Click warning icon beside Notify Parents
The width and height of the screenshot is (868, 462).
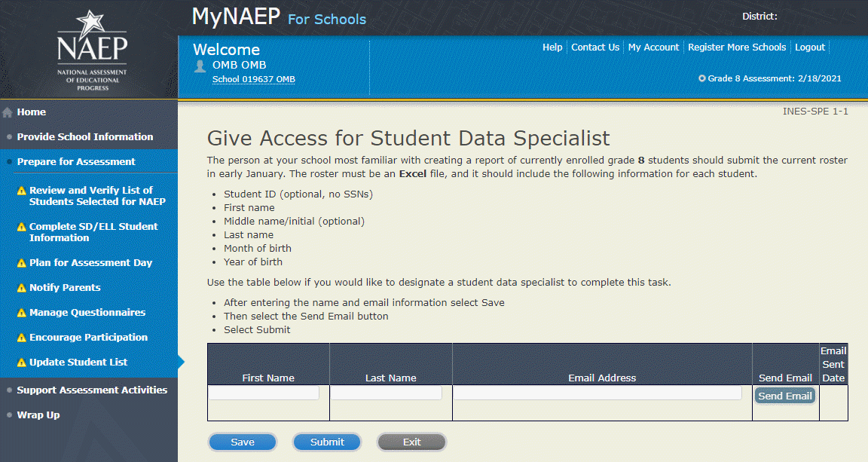(22, 288)
